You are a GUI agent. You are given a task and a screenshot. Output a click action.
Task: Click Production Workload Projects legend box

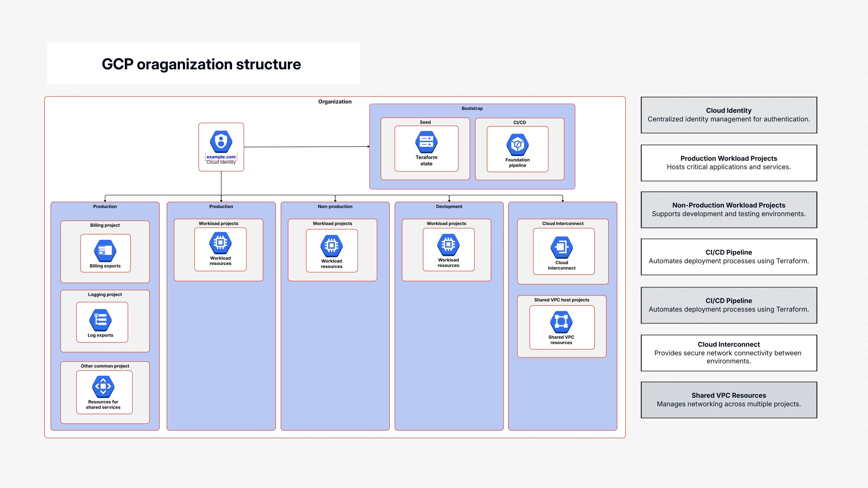pyautogui.click(x=728, y=163)
